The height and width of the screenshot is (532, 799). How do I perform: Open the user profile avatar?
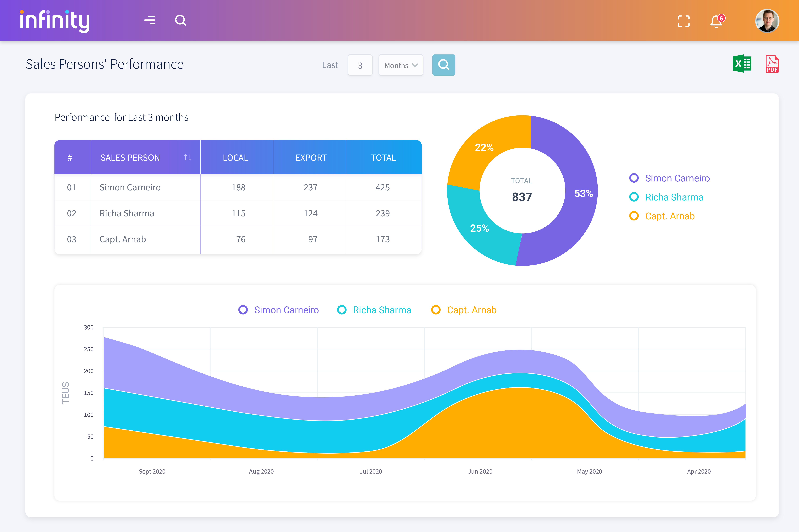pos(767,21)
